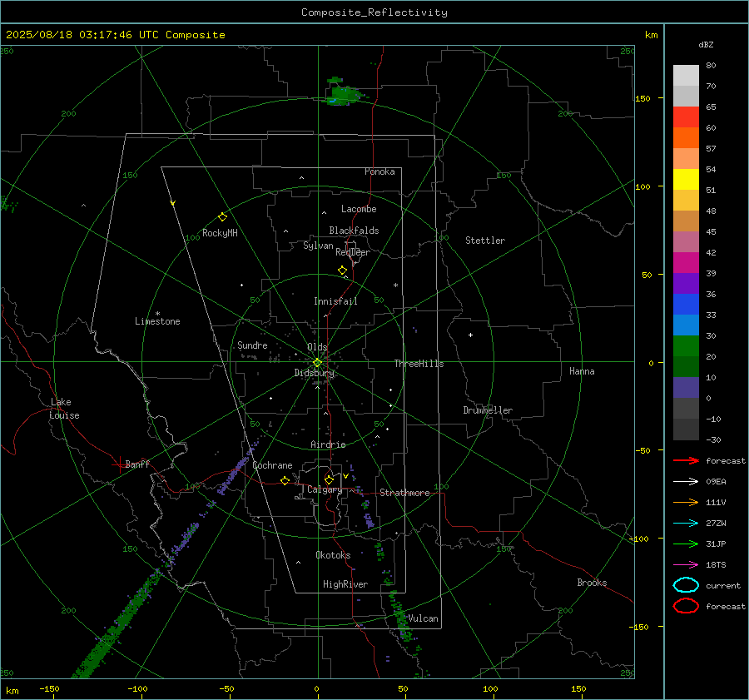Click the km label in top-right corner

[651, 35]
